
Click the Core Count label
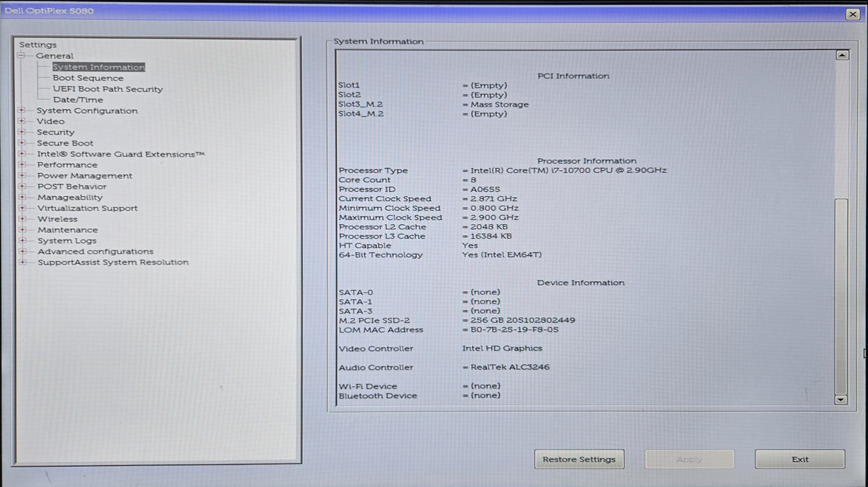(x=365, y=180)
